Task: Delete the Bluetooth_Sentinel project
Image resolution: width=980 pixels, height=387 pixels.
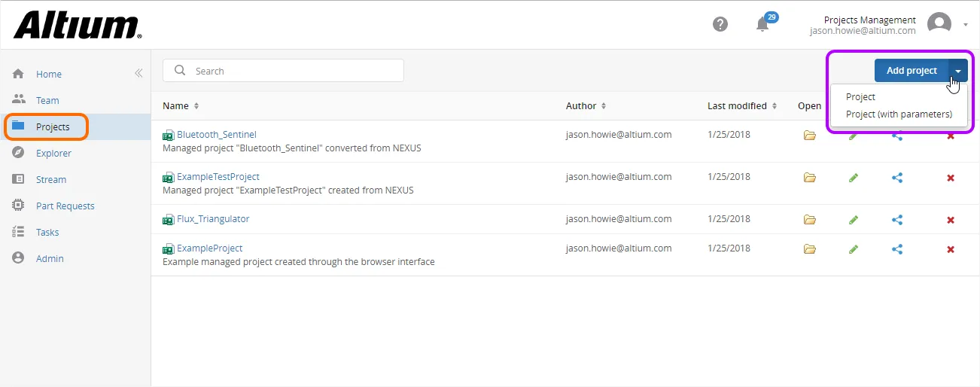Action: 951,136
